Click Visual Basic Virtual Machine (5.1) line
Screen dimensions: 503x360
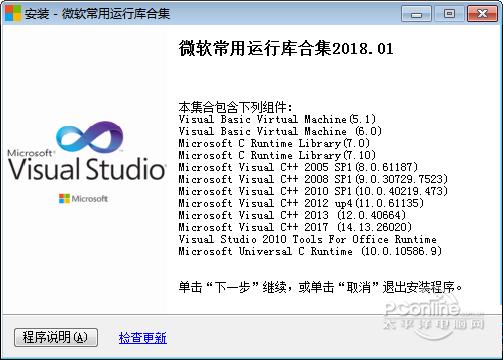[x=277, y=119]
